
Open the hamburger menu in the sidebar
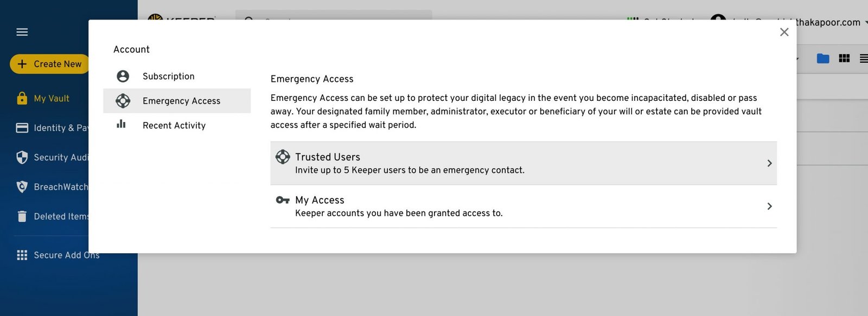tap(22, 32)
